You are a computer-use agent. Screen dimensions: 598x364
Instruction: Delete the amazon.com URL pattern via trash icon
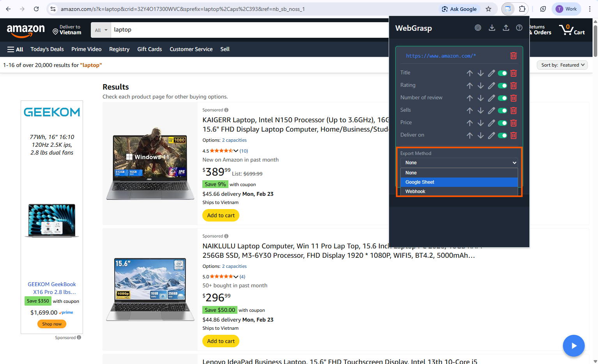click(x=513, y=56)
